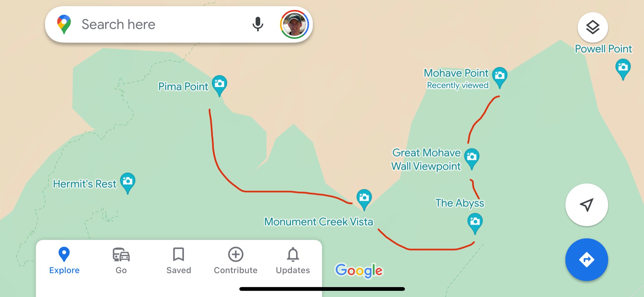Open the Saved tab
Screen dimensions: 644x297
point(179,261)
